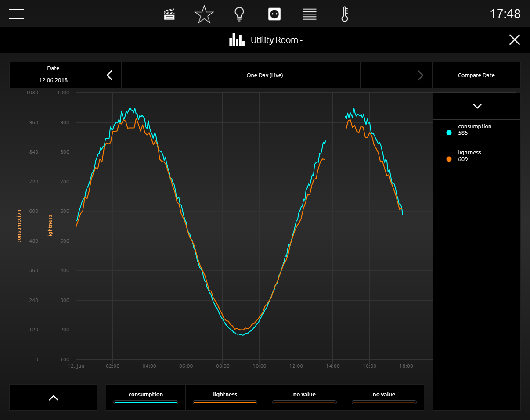Select the power socket icon
This screenshot has width=530, height=420.
(274, 14)
